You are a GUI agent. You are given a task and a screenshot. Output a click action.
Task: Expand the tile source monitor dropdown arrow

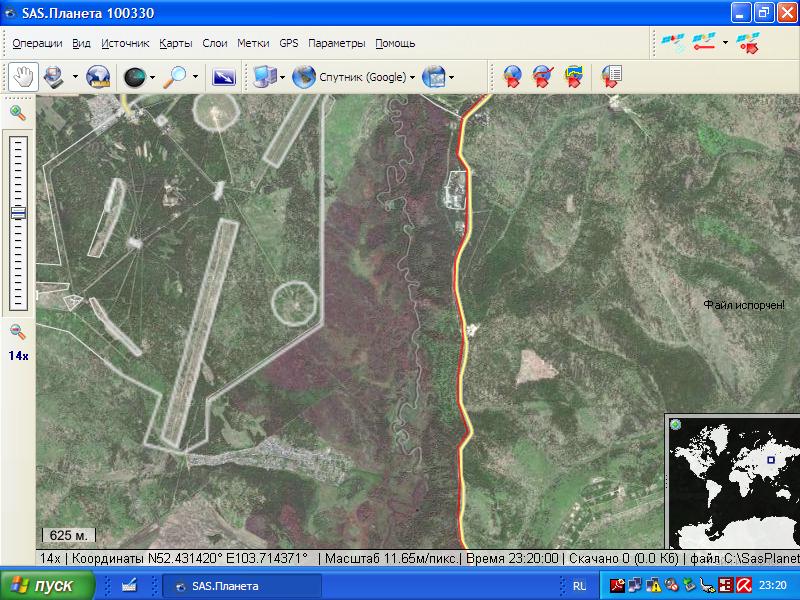[282, 77]
